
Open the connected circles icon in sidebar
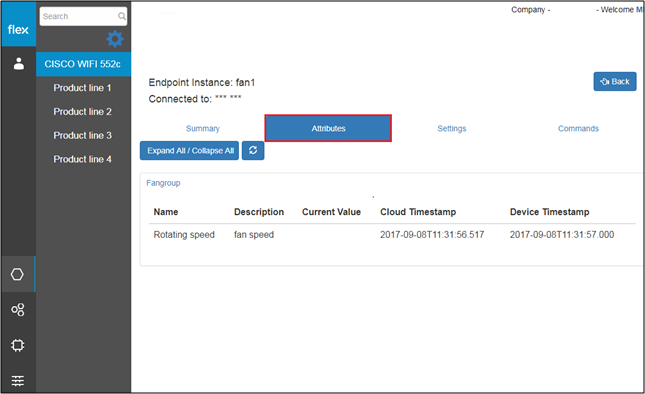(18, 310)
